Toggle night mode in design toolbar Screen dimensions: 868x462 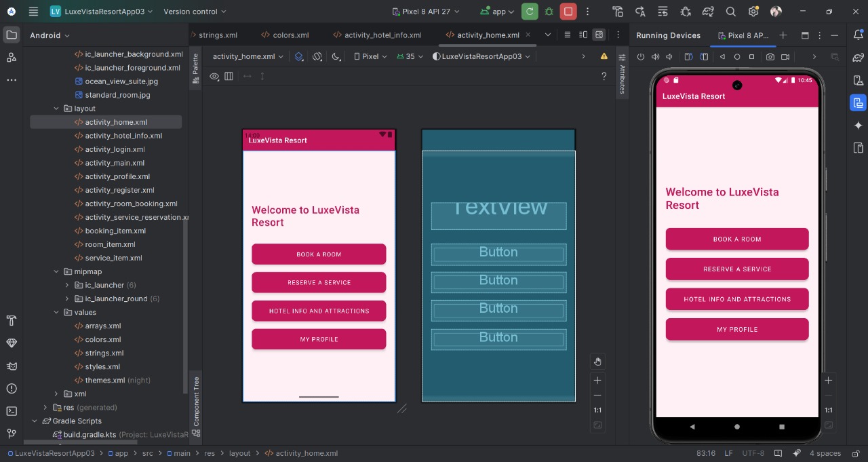click(x=336, y=57)
